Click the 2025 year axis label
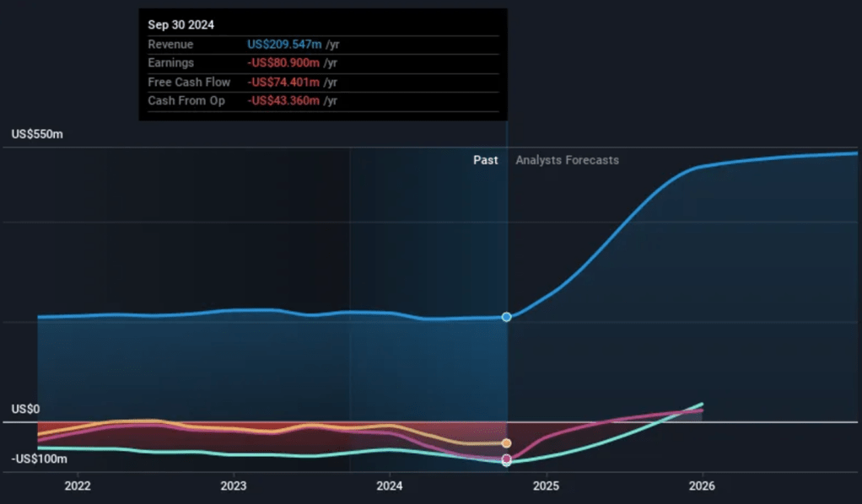The height and width of the screenshot is (504, 862). coord(546,486)
